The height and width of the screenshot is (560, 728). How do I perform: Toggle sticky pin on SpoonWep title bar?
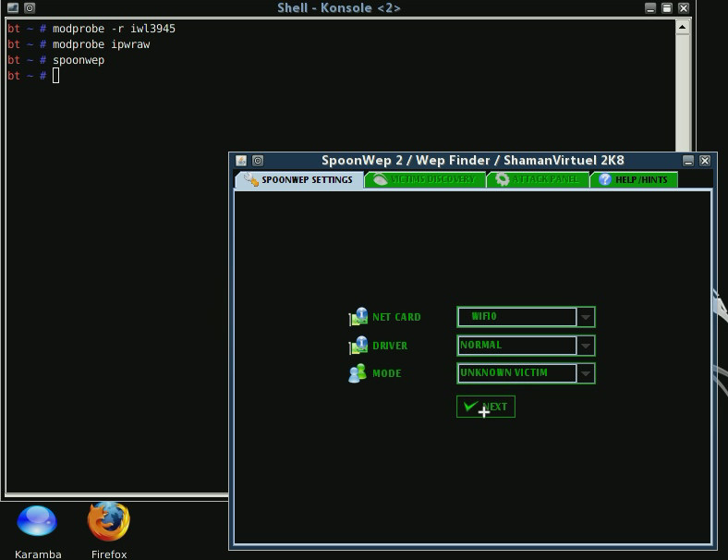point(258,161)
